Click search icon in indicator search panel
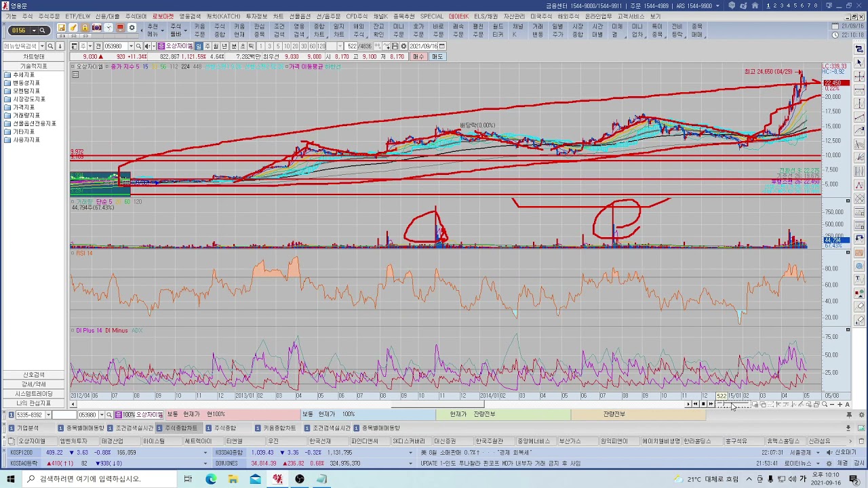 tap(50, 46)
